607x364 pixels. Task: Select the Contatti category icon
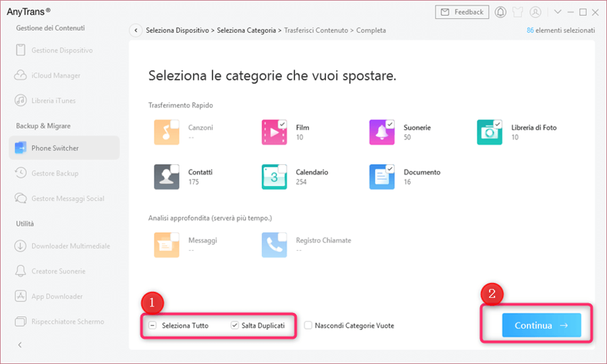pyautogui.click(x=166, y=177)
